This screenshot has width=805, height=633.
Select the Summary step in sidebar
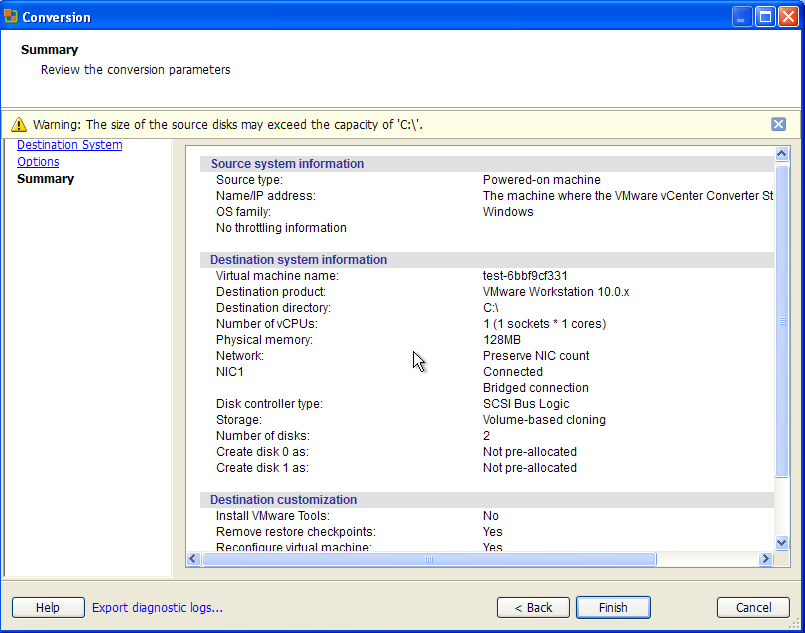click(45, 179)
